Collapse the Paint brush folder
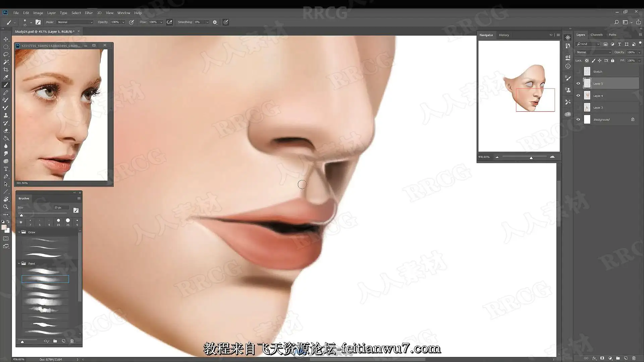Image resolution: width=644 pixels, height=362 pixels. pos(19,263)
